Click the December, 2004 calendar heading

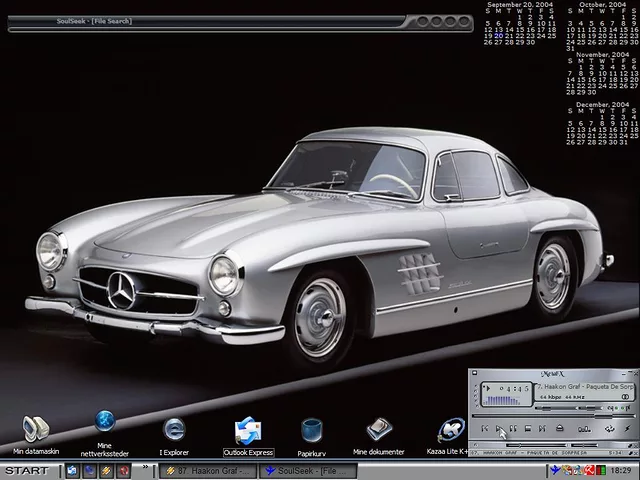coord(602,104)
